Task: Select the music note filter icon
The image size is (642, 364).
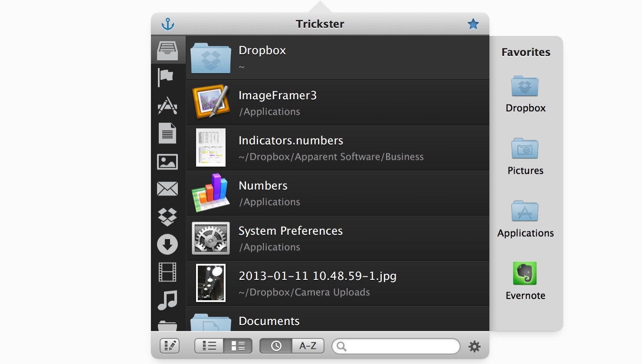Action: pyautogui.click(x=167, y=300)
